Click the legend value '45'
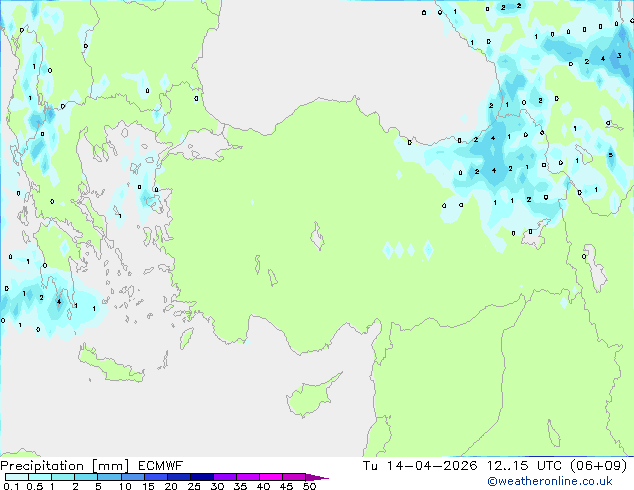The height and width of the screenshot is (490, 634). pos(286,486)
